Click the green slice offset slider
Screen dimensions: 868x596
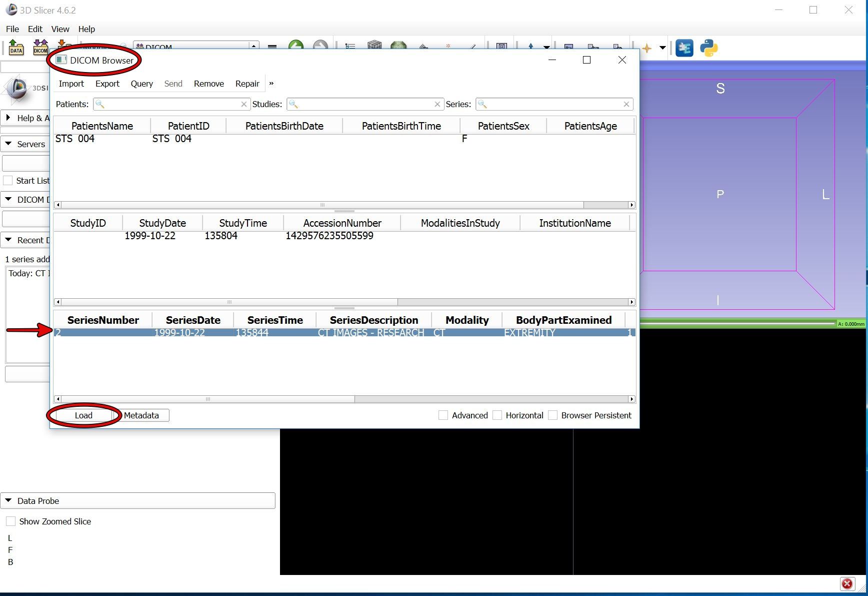[737, 324]
